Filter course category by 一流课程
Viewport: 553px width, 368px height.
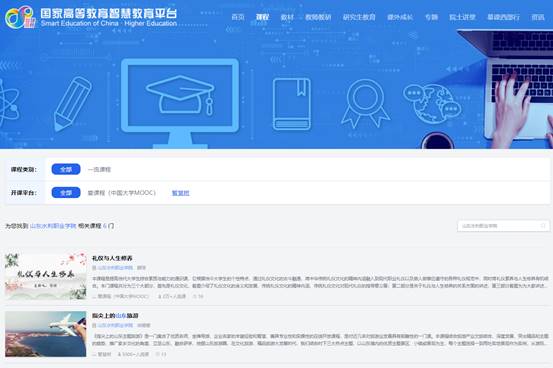coord(99,170)
